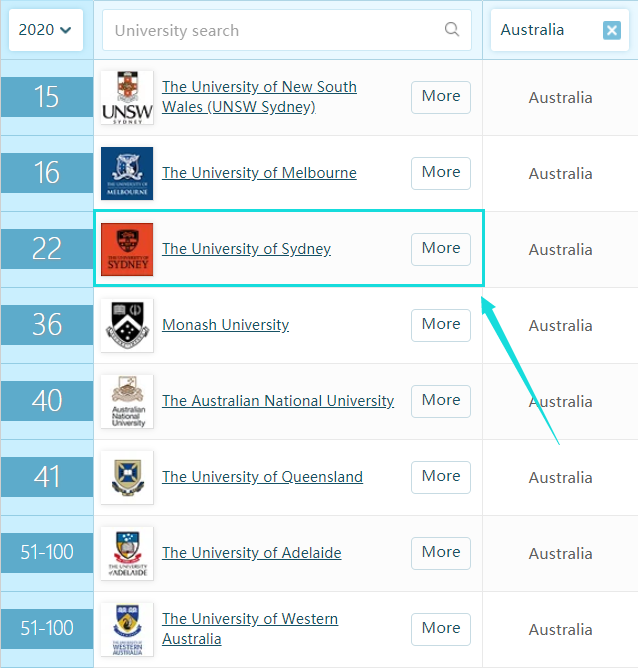Open the 2020 year dropdown

pyautogui.click(x=46, y=30)
